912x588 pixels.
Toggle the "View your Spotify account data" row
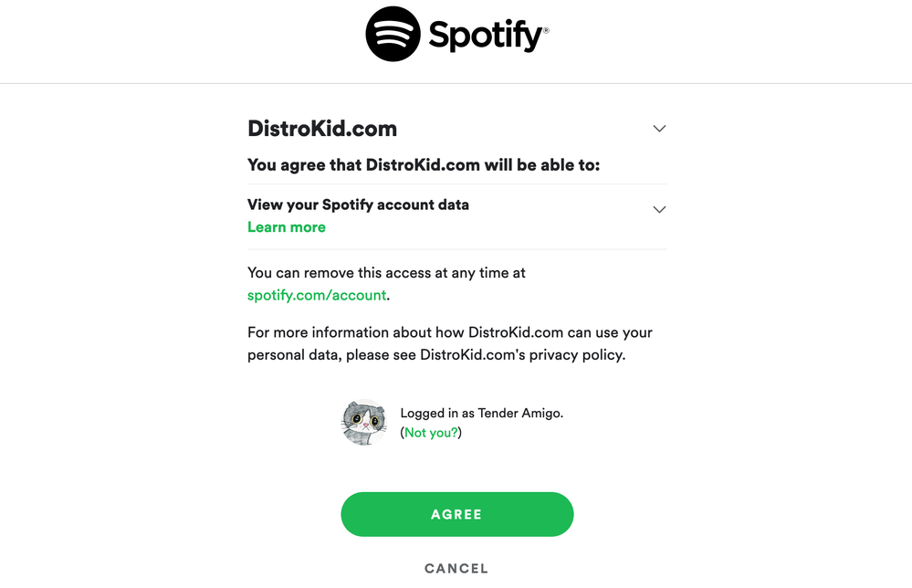pos(457,216)
